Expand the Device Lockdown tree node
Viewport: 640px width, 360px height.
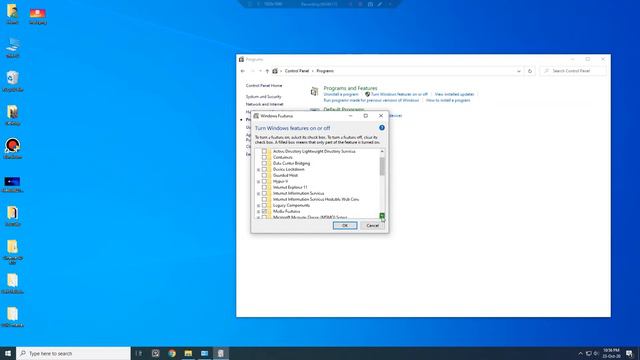(x=258, y=169)
